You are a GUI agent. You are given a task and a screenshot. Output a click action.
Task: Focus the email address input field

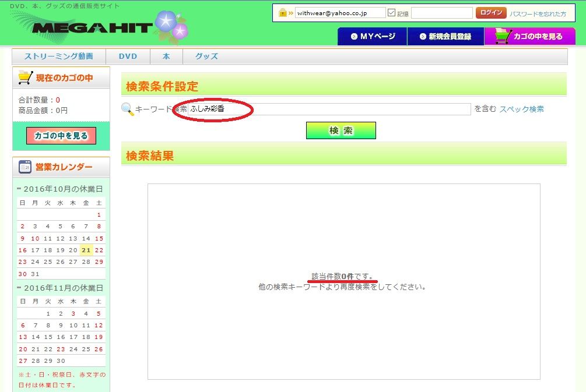tap(340, 13)
